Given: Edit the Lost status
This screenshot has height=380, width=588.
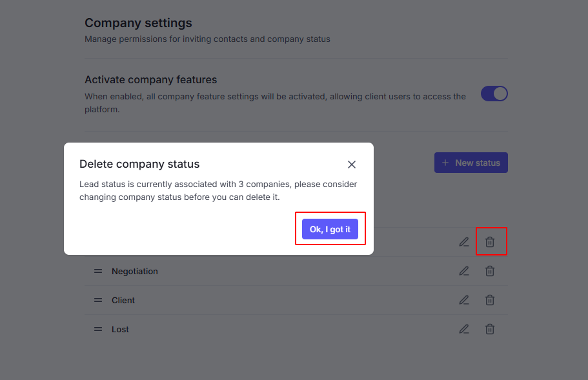Looking at the screenshot, I should pyautogui.click(x=463, y=329).
